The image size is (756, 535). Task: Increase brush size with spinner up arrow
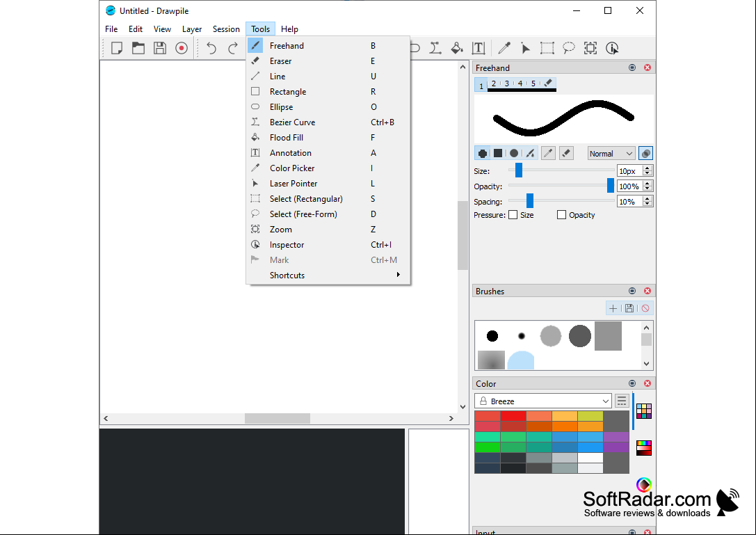(x=648, y=168)
